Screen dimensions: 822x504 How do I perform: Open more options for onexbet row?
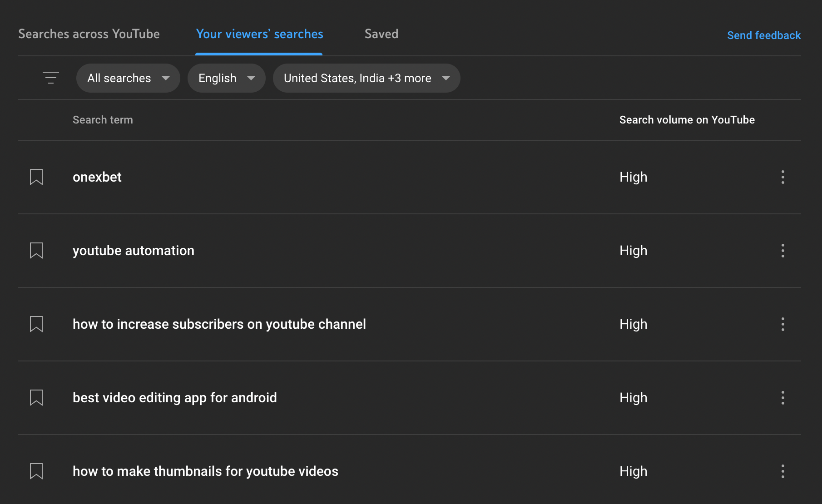[783, 177]
